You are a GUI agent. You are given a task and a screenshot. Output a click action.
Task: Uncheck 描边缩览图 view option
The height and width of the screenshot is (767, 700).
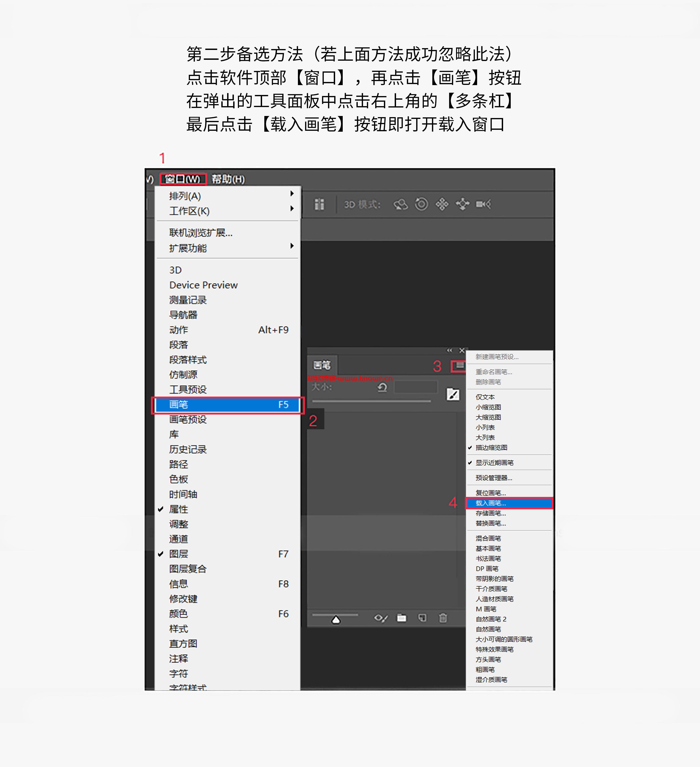pyautogui.click(x=509, y=447)
